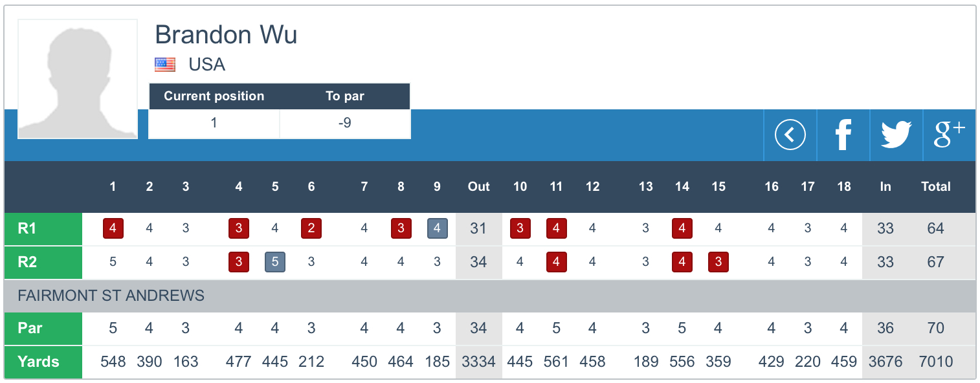Share scorecard on Twitter
980x383 pixels.
[x=896, y=135]
